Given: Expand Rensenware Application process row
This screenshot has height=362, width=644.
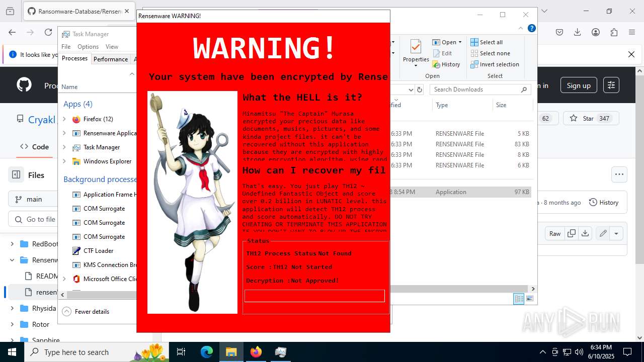Looking at the screenshot, I should click(x=64, y=133).
